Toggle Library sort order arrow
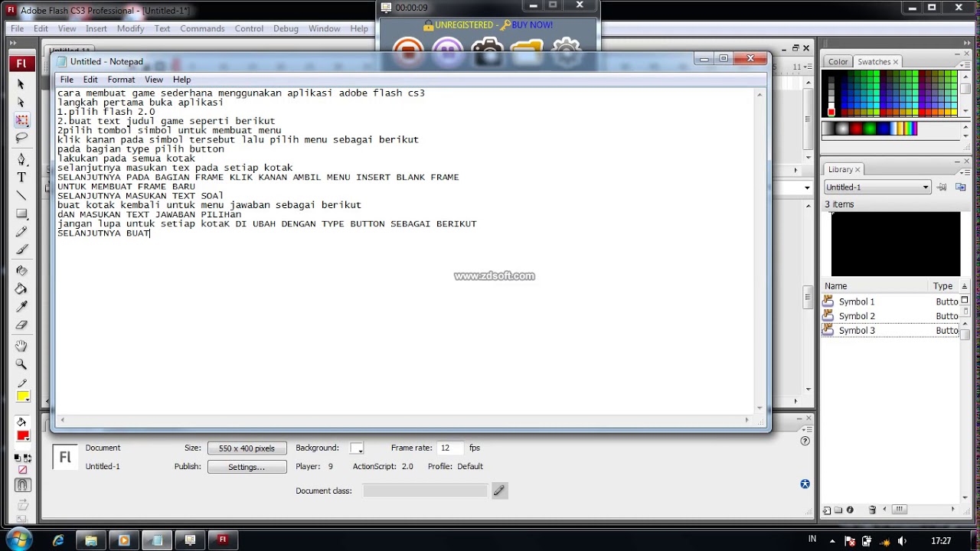 click(964, 286)
